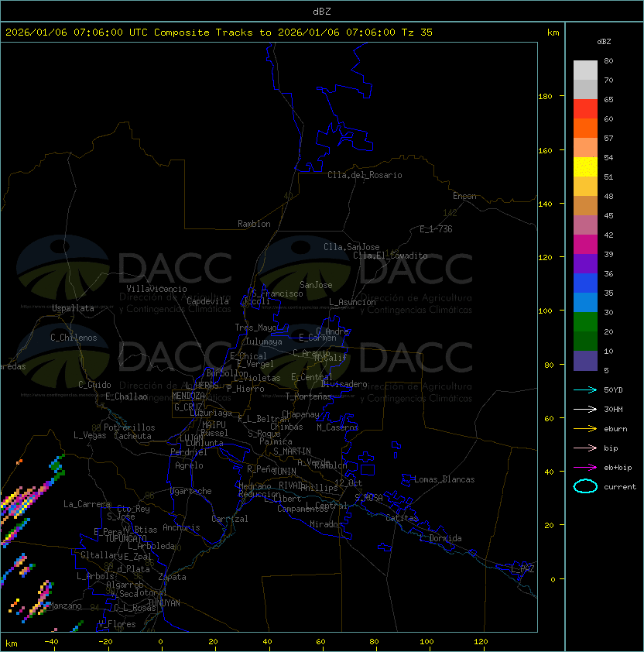Select the indigo 5-10 dBZ swatch
The height and width of the screenshot is (652, 644).
[585, 361]
